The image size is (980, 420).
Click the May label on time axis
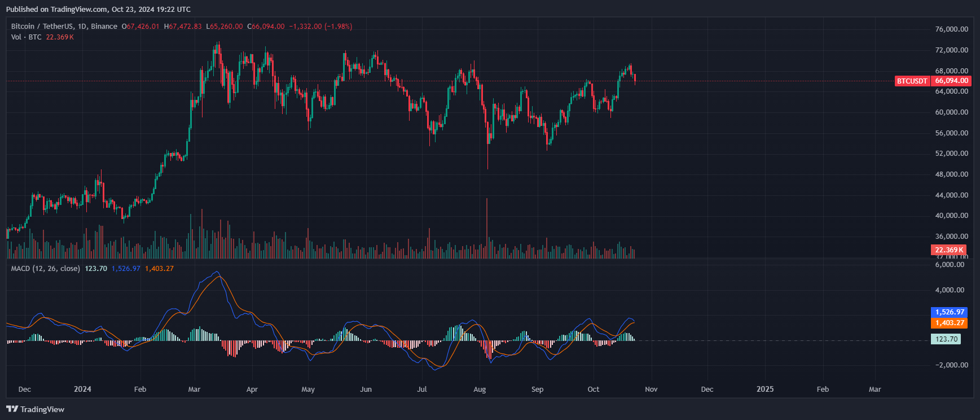click(308, 390)
